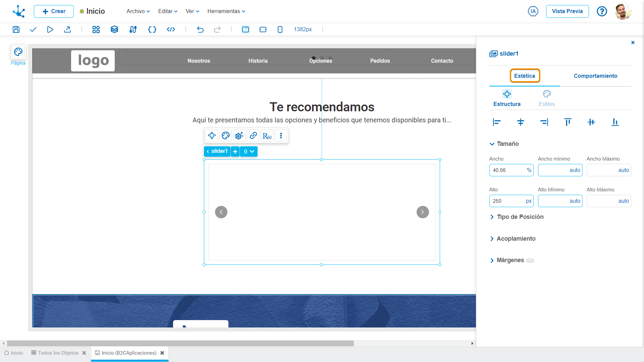
Task: Click the variables sliders icon
Action: click(x=133, y=29)
